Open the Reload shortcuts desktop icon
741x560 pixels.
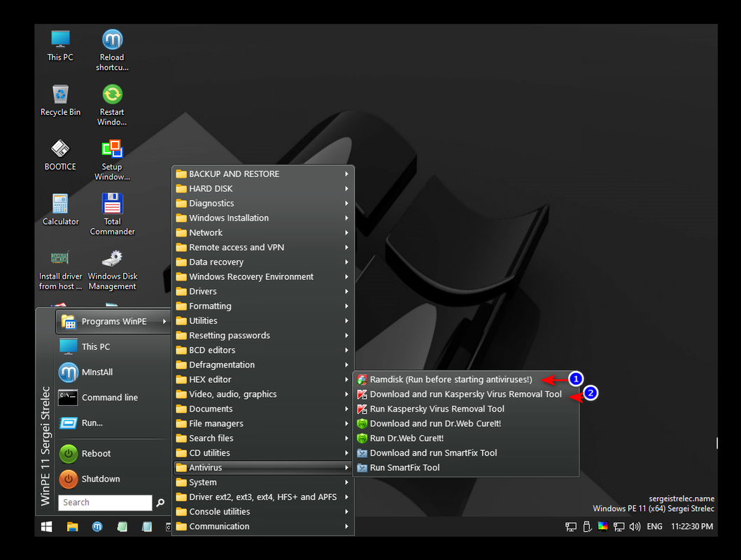(112, 50)
